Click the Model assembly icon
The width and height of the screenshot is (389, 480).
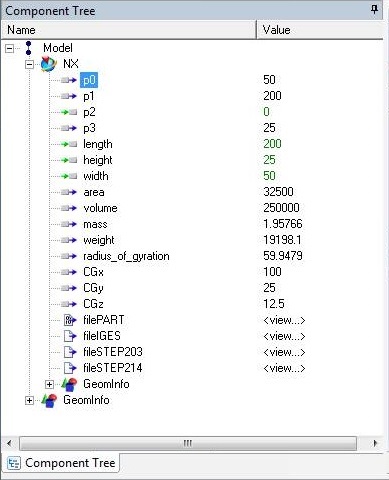click(x=29, y=48)
